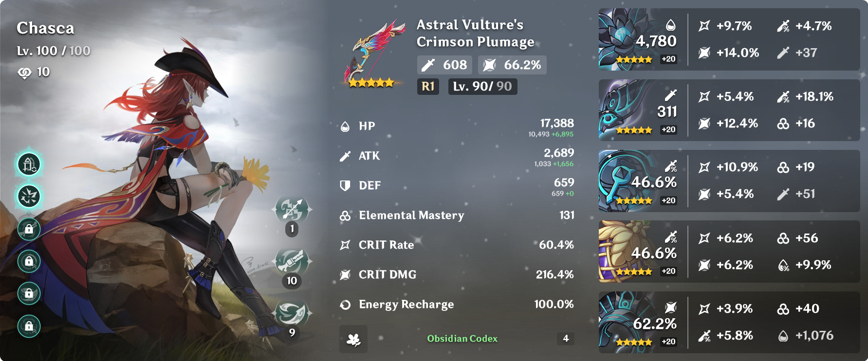This screenshot has width=868, height=361.
Task: Click the Obsidian Codex set name
Action: click(462, 339)
